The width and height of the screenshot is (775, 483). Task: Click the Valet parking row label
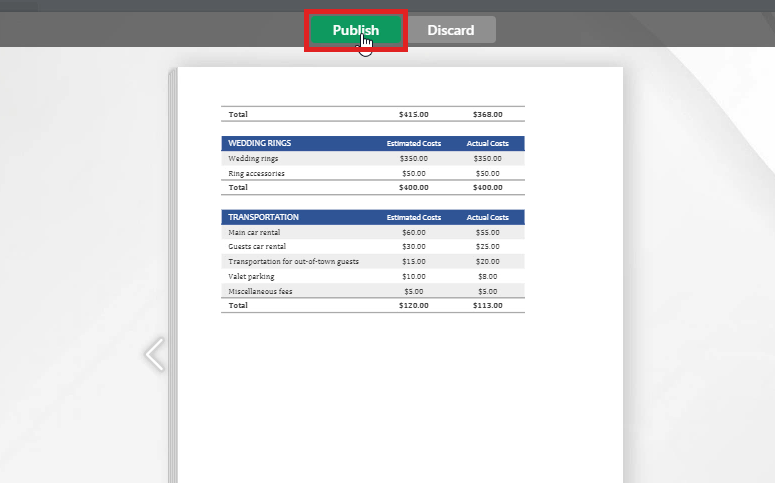click(x=251, y=276)
